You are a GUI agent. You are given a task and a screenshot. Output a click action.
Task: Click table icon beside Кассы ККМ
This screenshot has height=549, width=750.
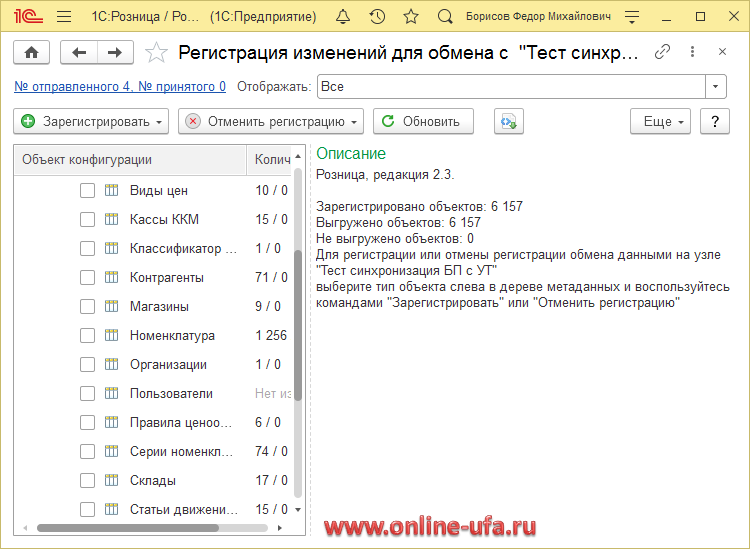click(x=111, y=220)
